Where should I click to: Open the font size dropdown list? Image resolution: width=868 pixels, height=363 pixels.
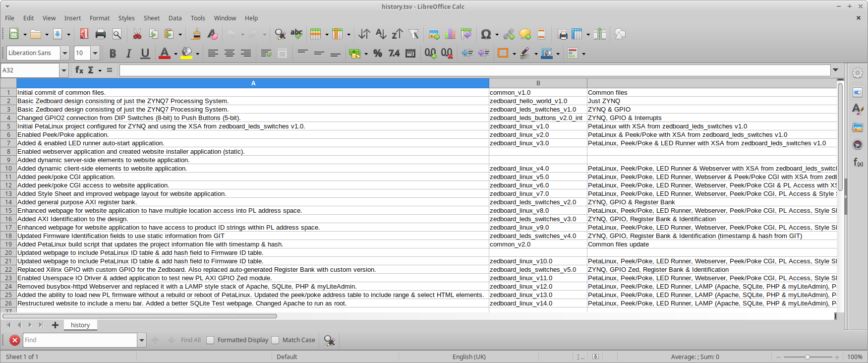click(95, 53)
